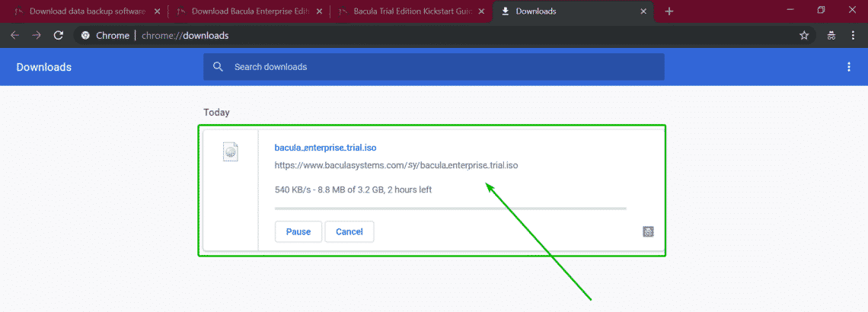Close the Download data backup software tab
This screenshot has height=312, width=868.
pyautogui.click(x=156, y=11)
